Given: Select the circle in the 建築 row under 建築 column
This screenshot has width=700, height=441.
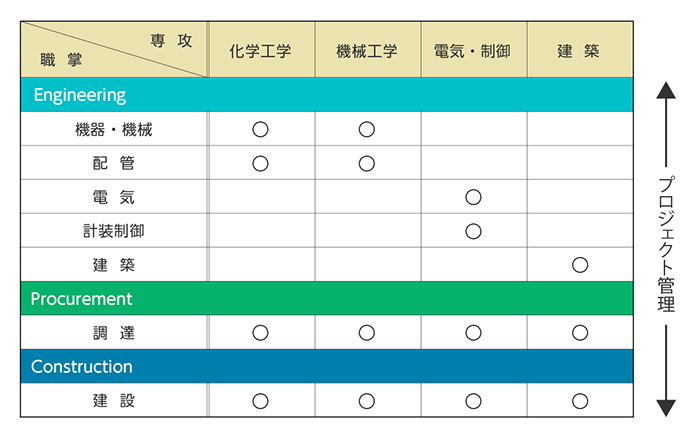Looking at the screenshot, I should coord(580,265).
